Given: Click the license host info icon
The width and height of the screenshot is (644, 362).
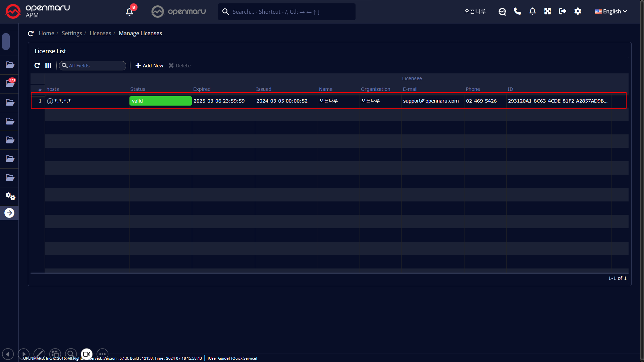Looking at the screenshot, I should (x=50, y=101).
